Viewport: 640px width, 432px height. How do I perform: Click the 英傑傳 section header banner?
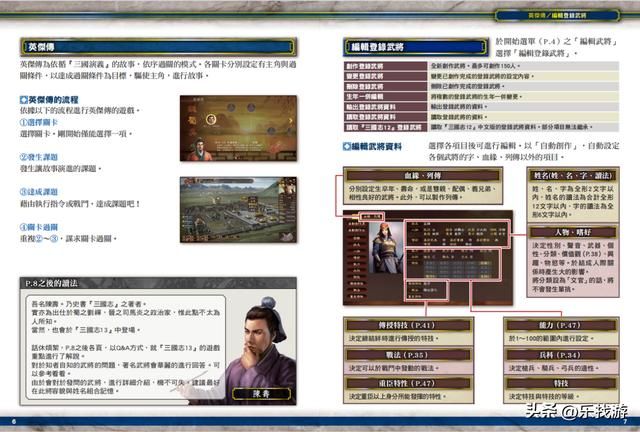coord(158,47)
